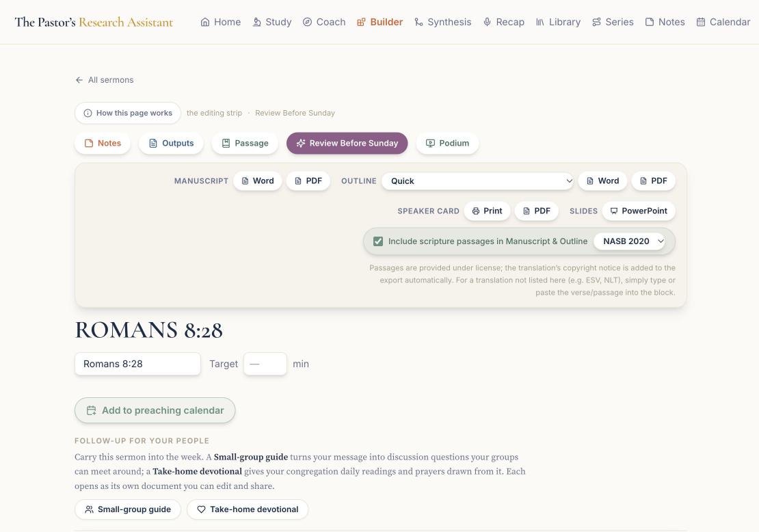Uncheck Include scripture passages checkbox
This screenshot has height=532, width=759.
click(x=378, y=241)
